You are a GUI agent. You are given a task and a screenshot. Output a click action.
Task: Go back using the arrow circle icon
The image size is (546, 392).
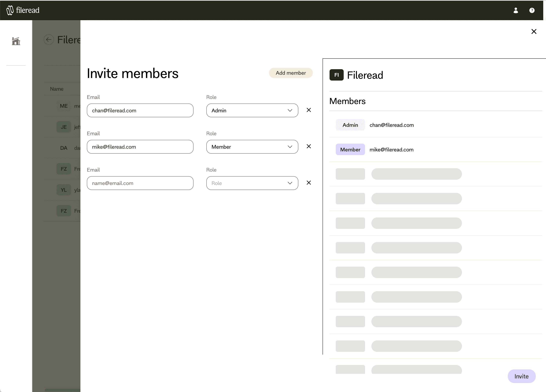49,40
